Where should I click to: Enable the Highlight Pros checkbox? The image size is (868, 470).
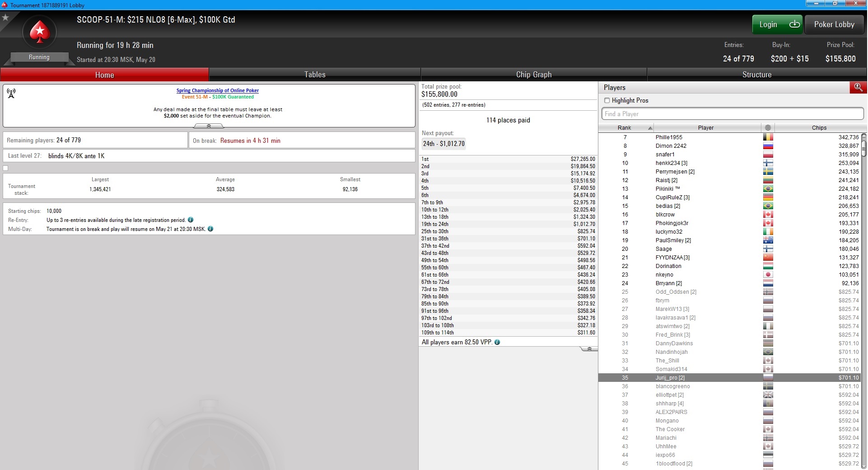pos(607,100)
